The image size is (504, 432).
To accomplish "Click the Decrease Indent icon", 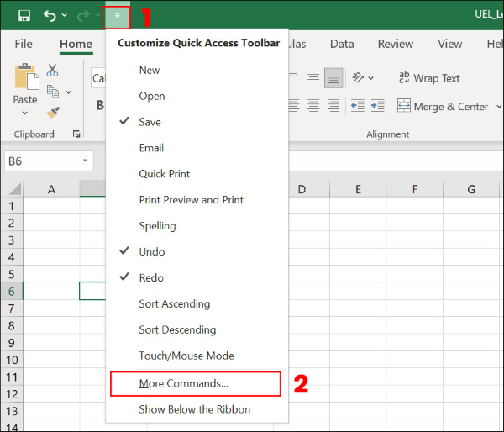I will pos(358,106).
